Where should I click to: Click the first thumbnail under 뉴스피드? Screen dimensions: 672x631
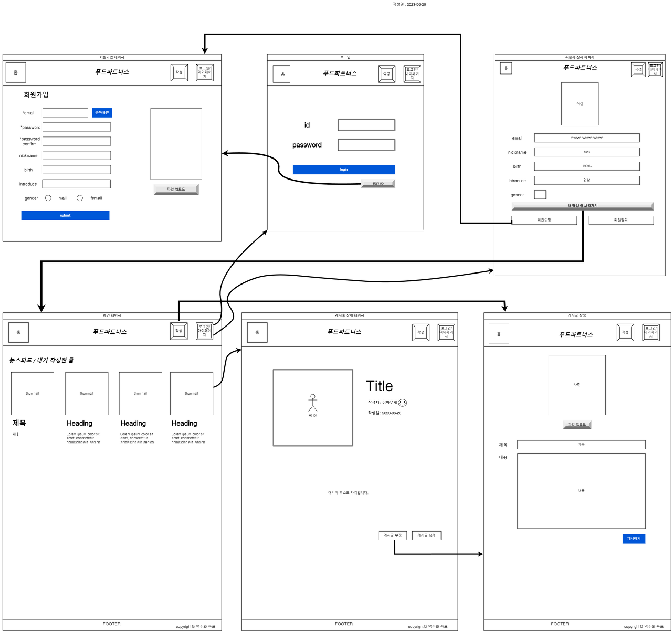tap(32, 393)
